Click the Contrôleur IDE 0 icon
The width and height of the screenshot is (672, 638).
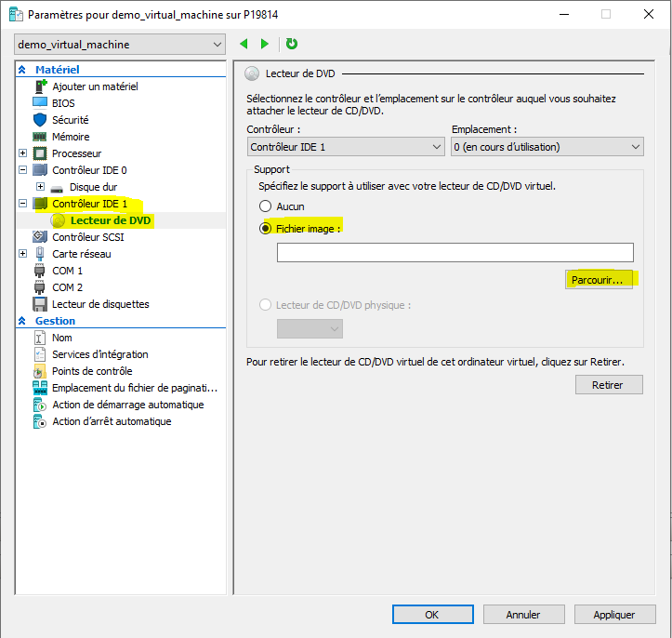(40, 170)
